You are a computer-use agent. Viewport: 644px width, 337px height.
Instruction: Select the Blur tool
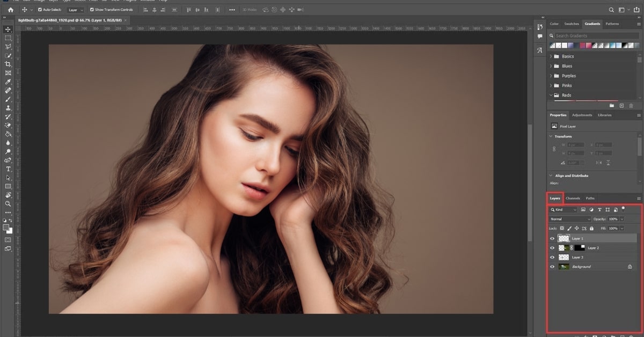point(8,143)
